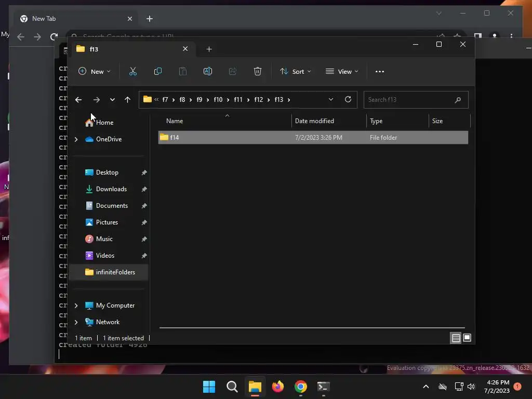Navigate to f9 in the breadcrumb
Viewport: 532px width, 399px height.
(x=199, y=100)
